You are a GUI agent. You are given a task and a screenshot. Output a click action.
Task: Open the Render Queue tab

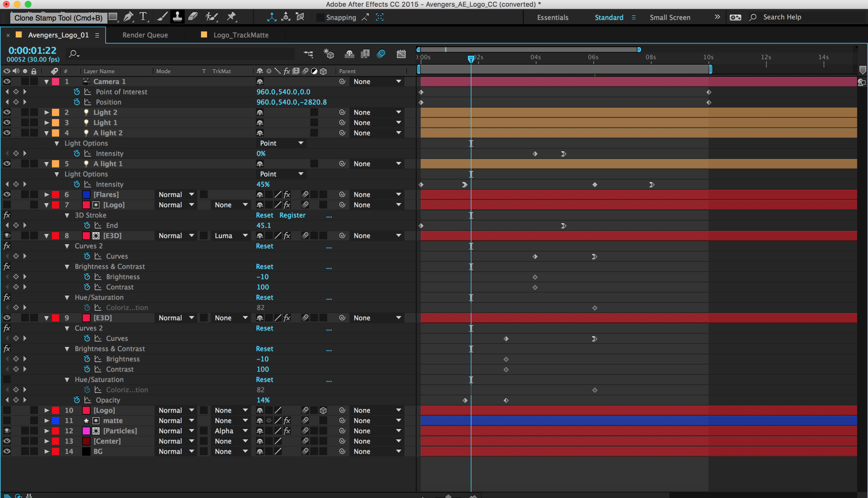point(144,34)
